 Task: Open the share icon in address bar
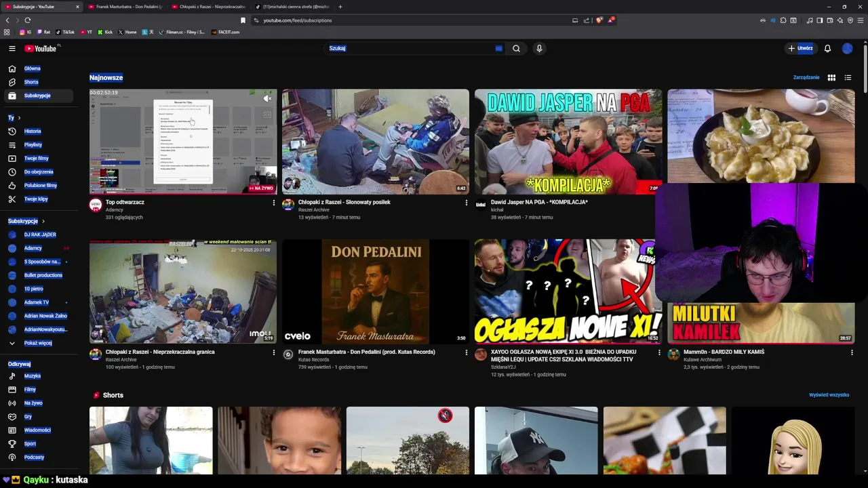pos(587,20)
